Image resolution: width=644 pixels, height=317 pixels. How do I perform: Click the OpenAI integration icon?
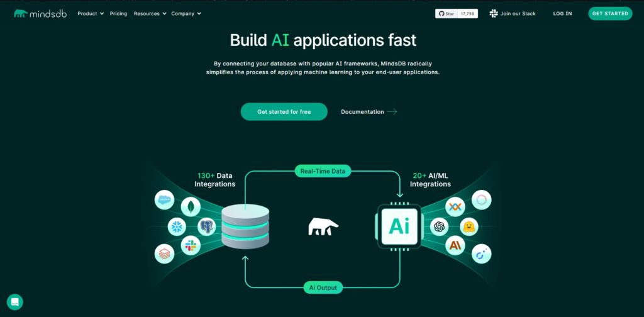[x=440, y=226]
